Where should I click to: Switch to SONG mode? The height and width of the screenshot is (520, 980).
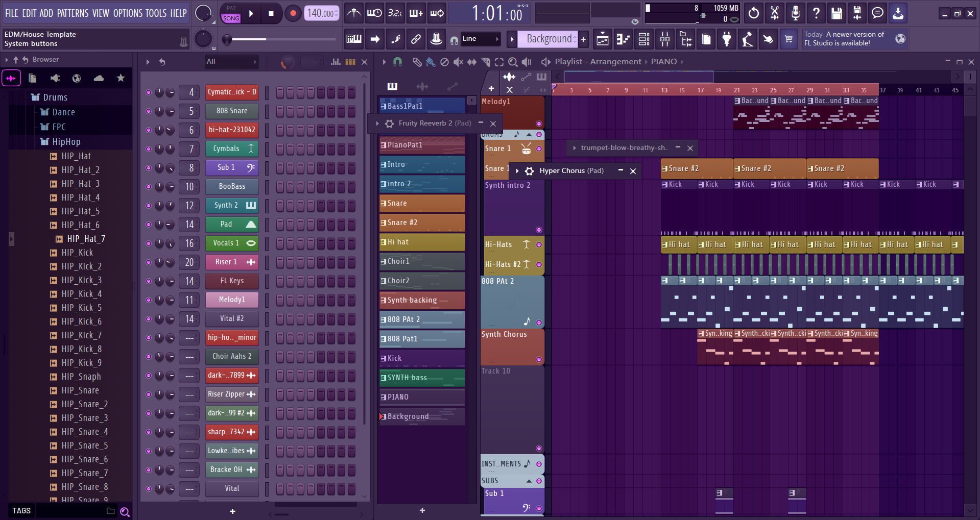click(231, 18)
